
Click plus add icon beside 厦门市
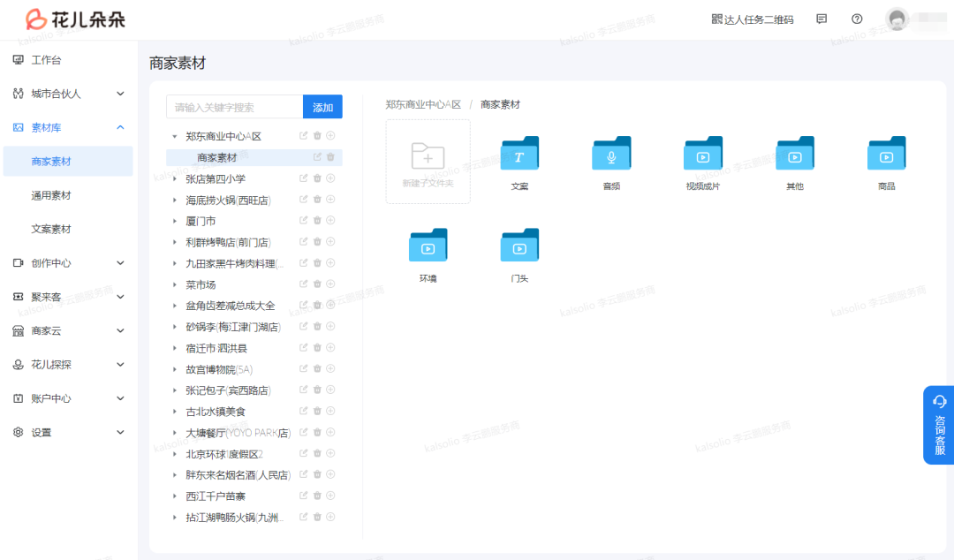coord(330,220)
